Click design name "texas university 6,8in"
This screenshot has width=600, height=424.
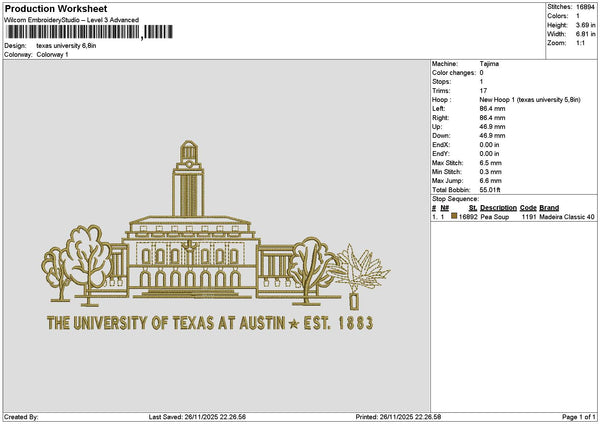click(x=66, y=46)
